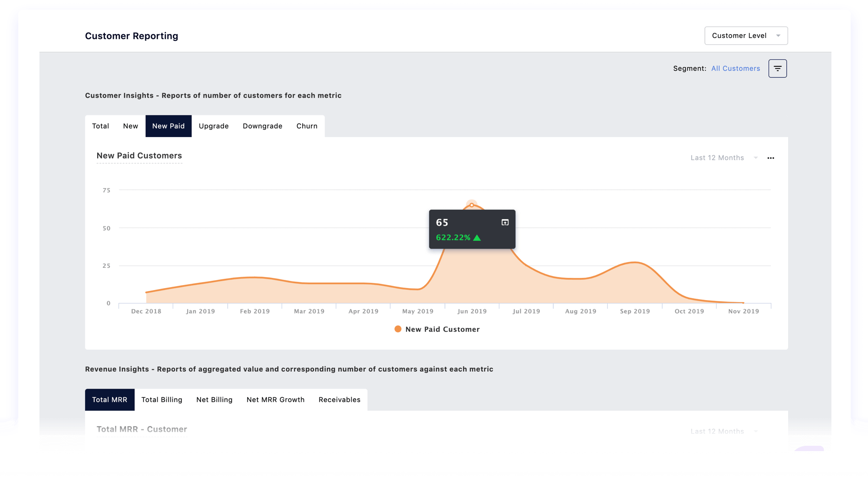Switch to the Total Billing tab
Screen dimensions: 868x478
162,400
